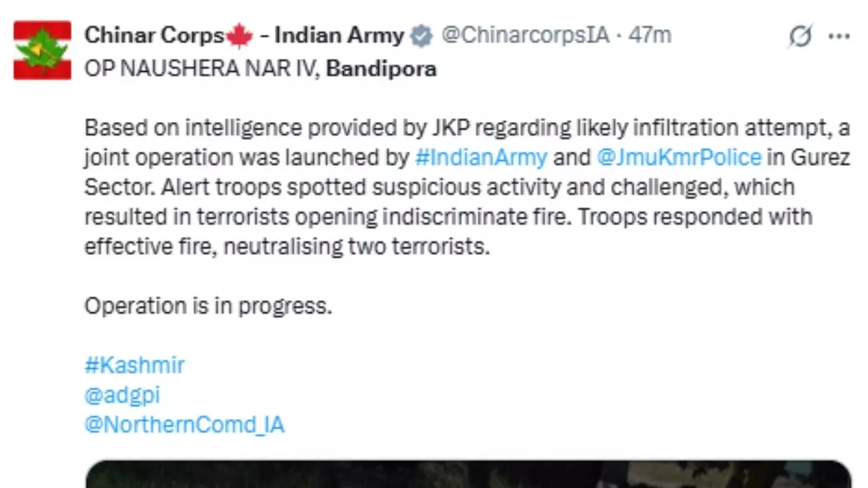
Task: Visit the @JmuKmrPolice mention
Action: [679, 157]
